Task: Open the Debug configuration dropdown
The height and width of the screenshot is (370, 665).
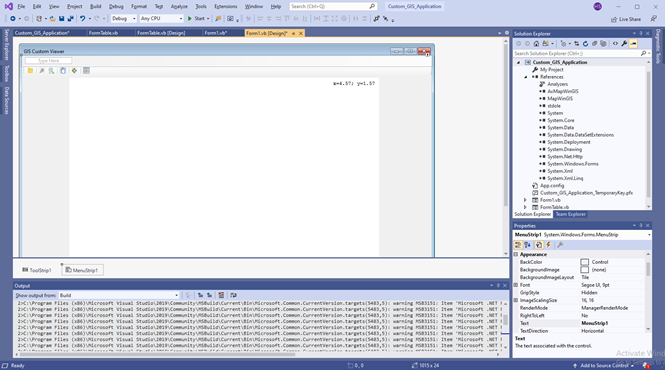Action: 123,19
